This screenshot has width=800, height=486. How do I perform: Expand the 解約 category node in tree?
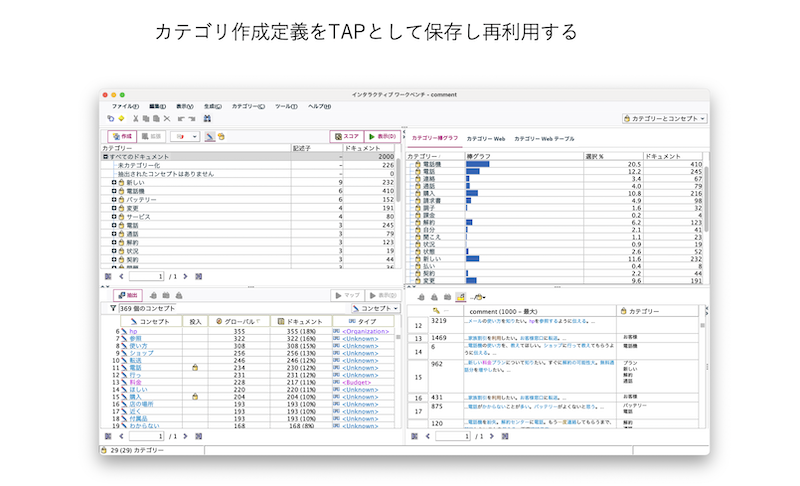[x=114, y=242]
